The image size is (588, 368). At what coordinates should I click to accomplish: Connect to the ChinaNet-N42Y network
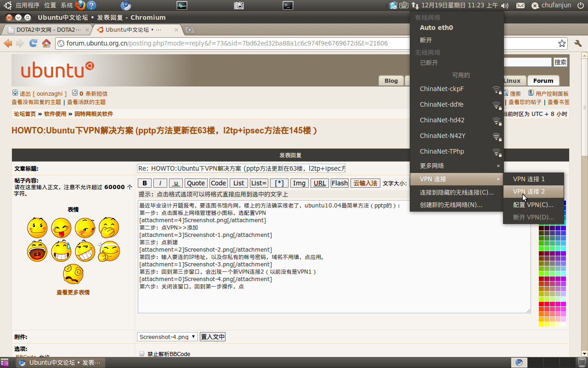pyautogui.click(x=457, y=136)
